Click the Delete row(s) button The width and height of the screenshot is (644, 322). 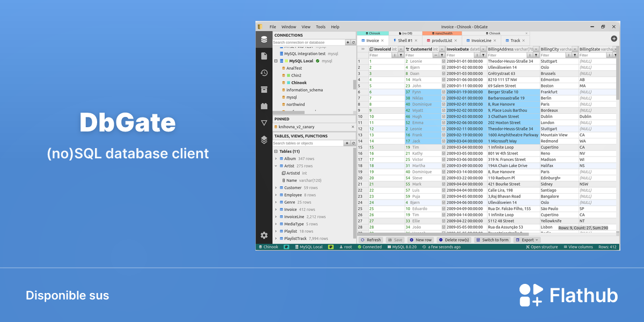click(x=453, y=240)
